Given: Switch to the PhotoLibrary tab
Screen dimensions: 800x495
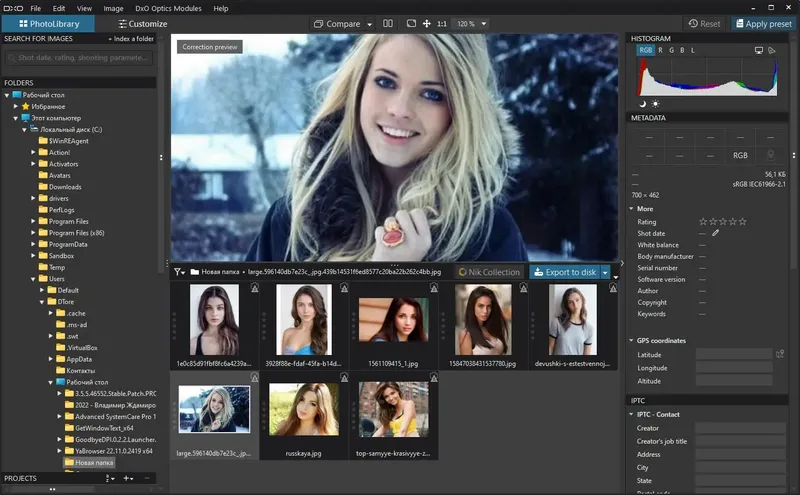Looking at the screenshot, I should pos(48,23).
